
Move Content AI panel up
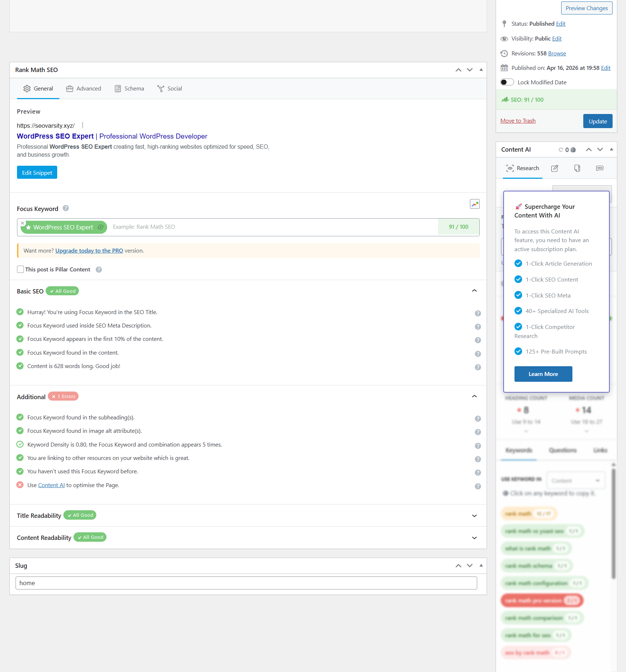pyautogui.click(x=589, y=149)
